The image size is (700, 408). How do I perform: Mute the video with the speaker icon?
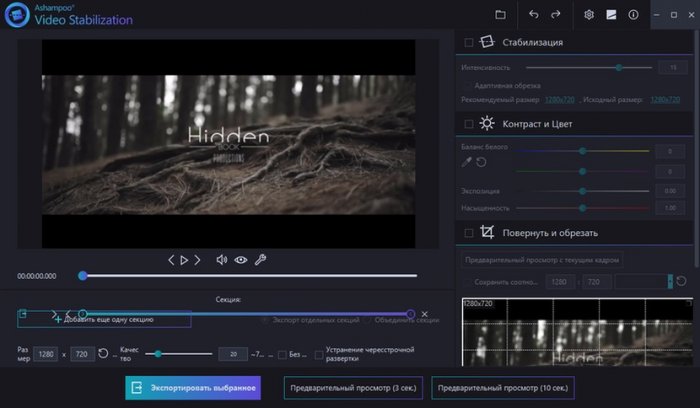pos(222,260)
